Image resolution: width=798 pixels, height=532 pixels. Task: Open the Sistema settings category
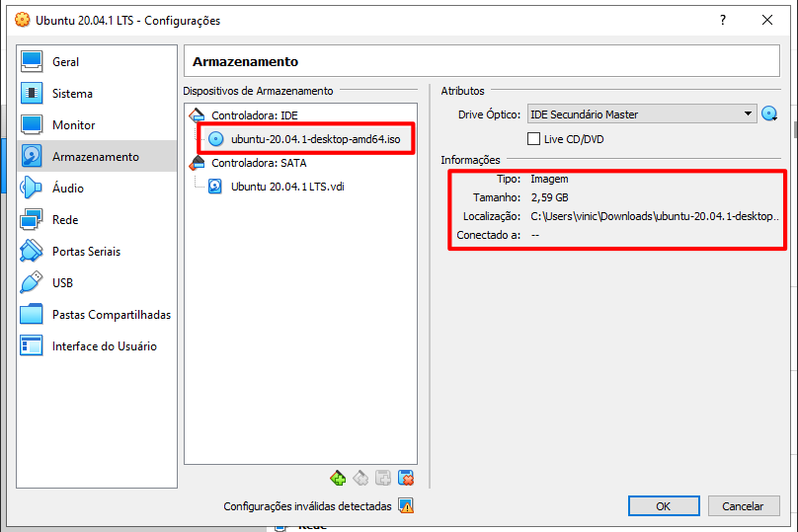[x=97, y=94]
